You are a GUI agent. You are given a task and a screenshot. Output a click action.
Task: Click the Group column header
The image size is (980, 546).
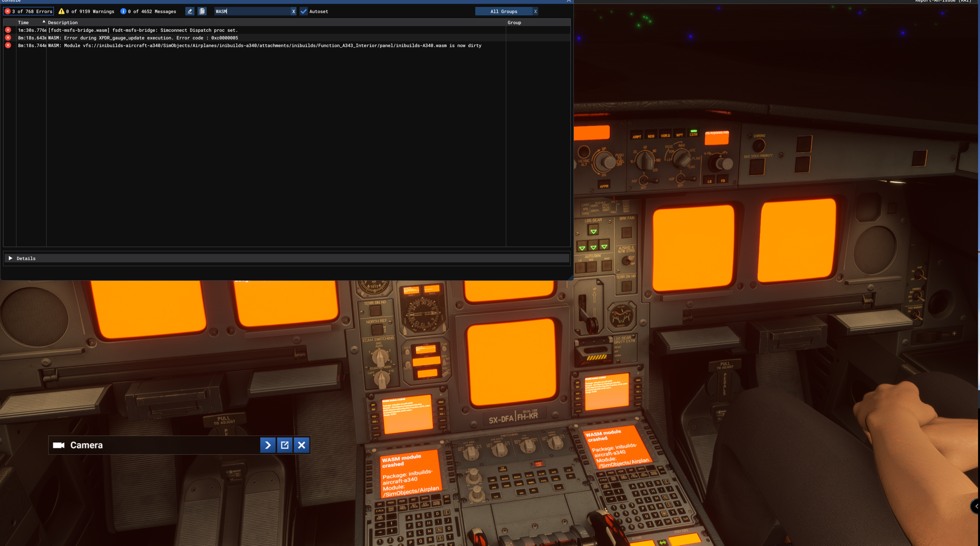514,23
